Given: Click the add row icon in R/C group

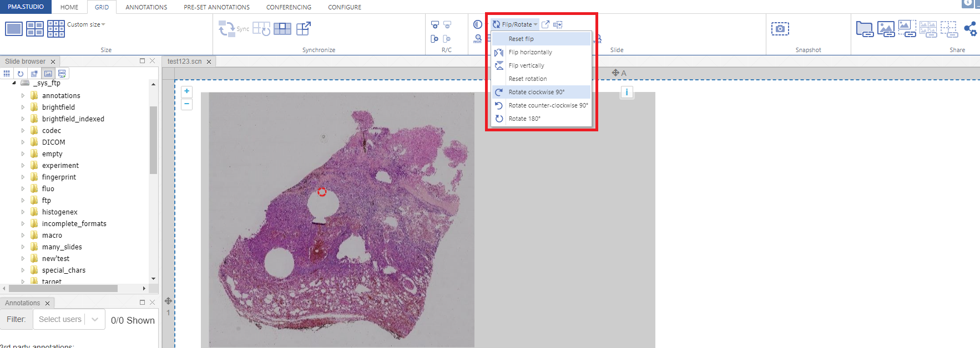Looking at the screenshot, I should [435, 25].
